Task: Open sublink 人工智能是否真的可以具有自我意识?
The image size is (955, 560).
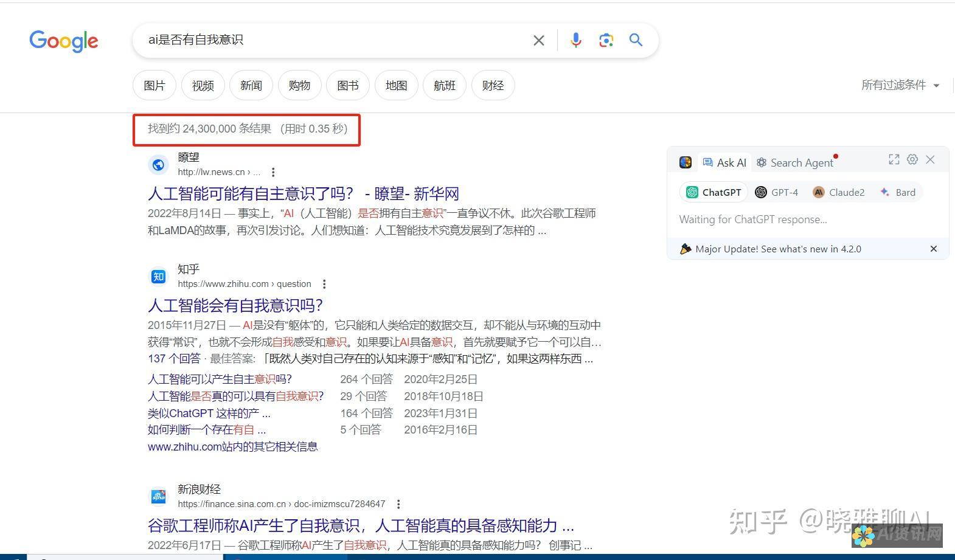Action: click(236, 396)
